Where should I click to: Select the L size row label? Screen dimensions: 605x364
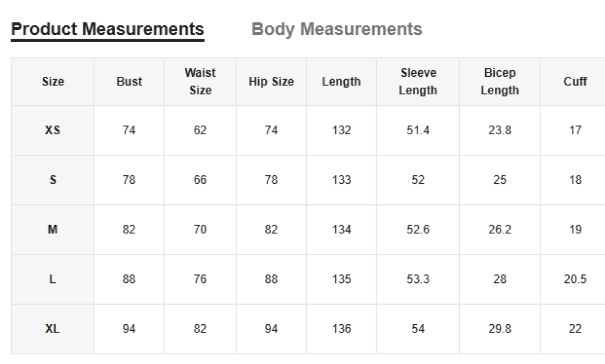point(53,279)
